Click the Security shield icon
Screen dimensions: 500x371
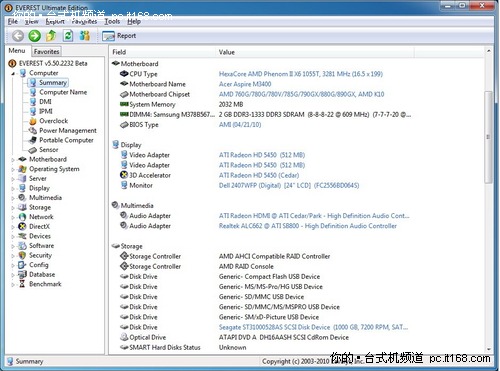22,255
